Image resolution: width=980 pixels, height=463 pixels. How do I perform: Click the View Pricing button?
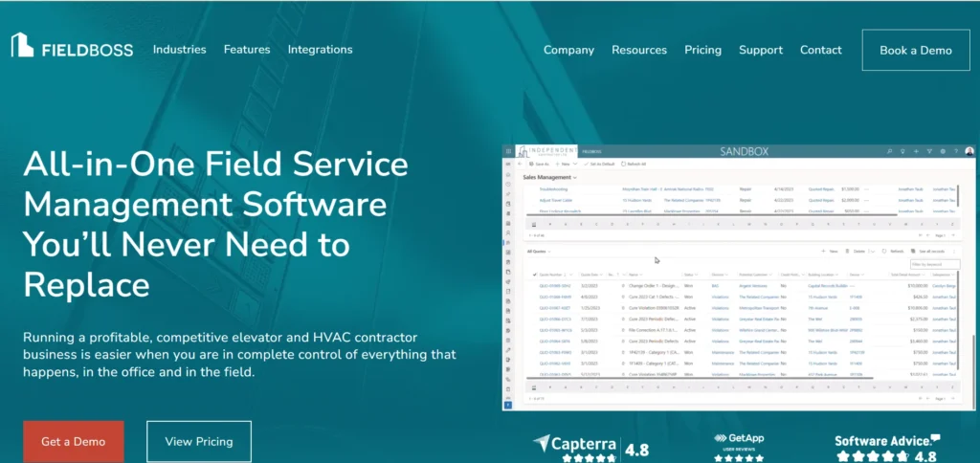click(x=199, y=441)
